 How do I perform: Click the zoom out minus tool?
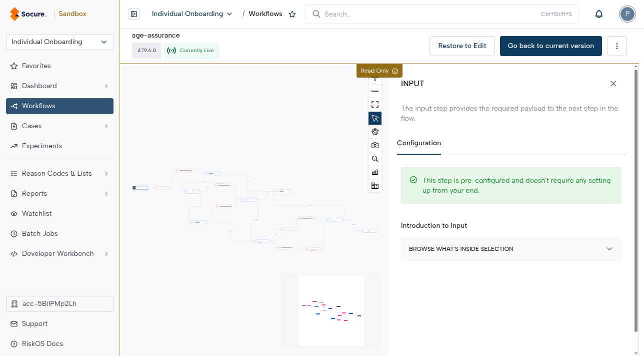[375, 91]
